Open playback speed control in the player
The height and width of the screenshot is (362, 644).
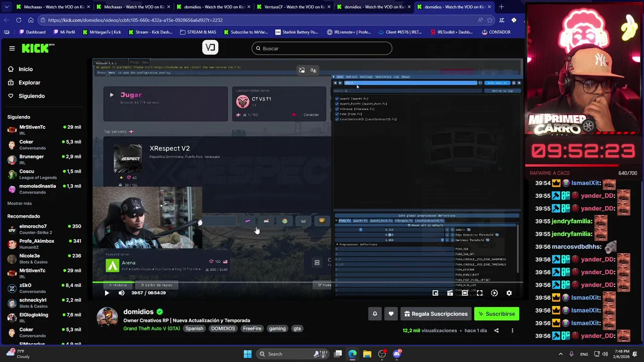(494, 293)
